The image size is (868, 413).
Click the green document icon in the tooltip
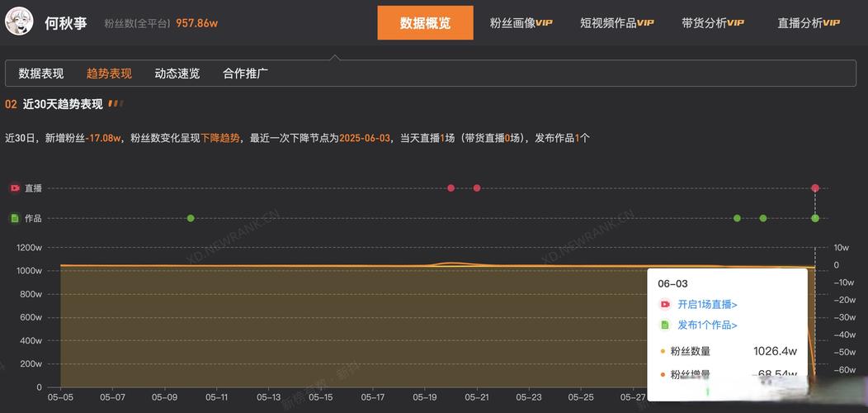point(665,325)
